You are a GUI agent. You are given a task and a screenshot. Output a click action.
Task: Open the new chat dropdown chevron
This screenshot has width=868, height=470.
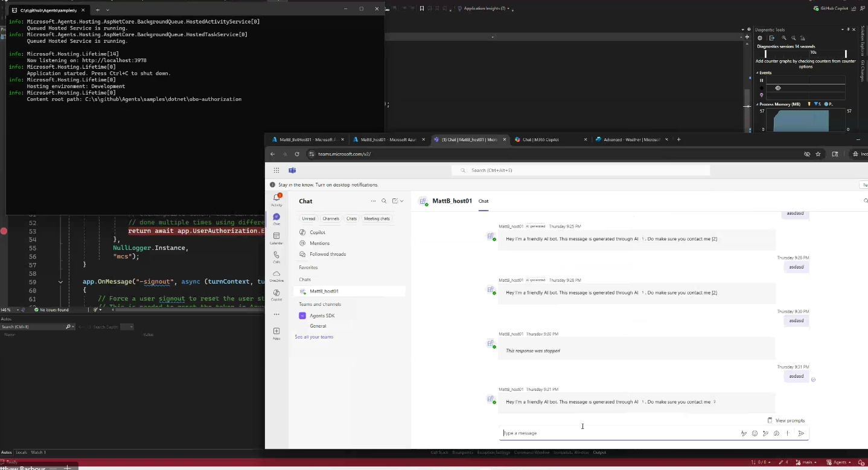[402, 201]
